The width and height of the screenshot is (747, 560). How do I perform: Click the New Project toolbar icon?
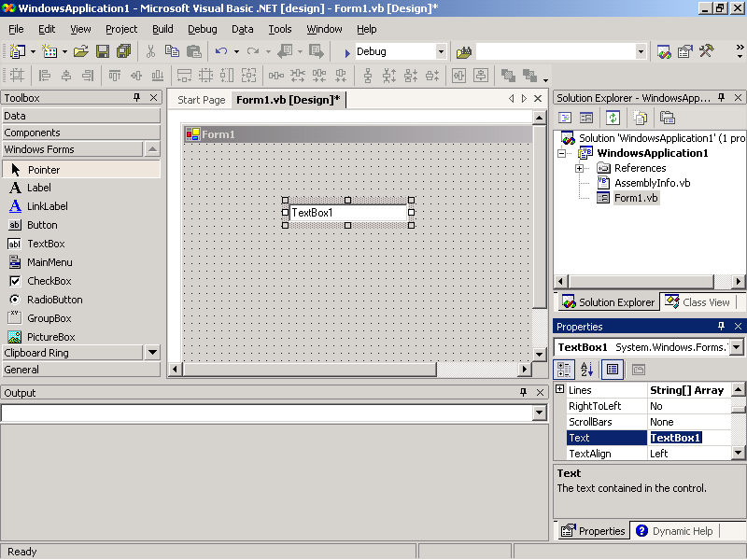coord(18,51)
